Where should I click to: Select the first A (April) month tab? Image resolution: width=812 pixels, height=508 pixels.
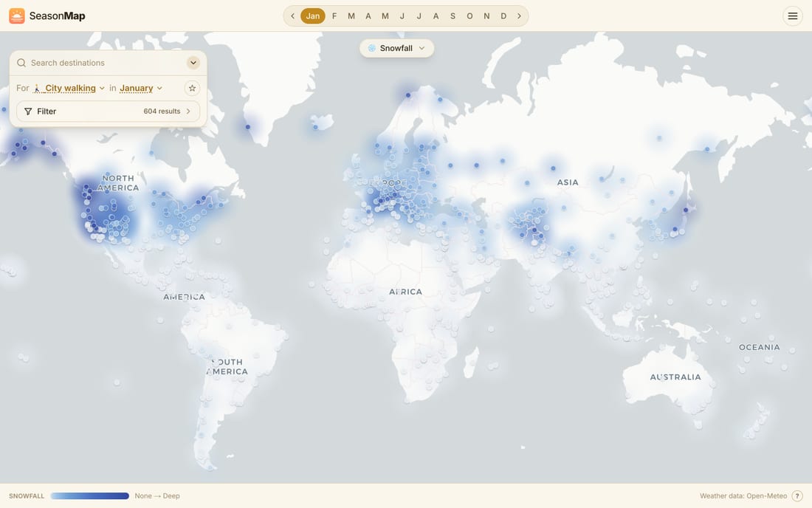[x=368, y=16]
